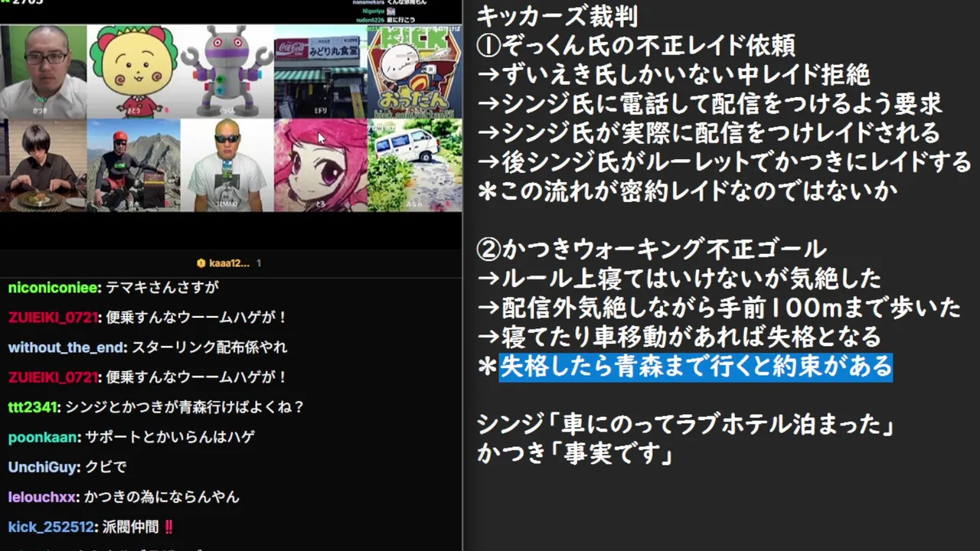Image resolution: width=980 pixels, height=551 pixels.
Task: Select the TEMAKI bald man sunglasses tile
Action: coord(227,165)
